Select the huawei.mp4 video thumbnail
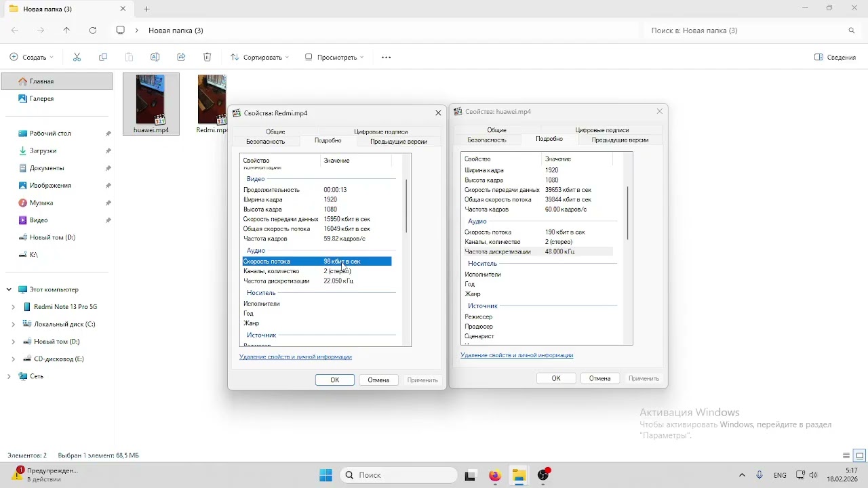This screenshot has width=868, height=488. [x=151, y=100]
